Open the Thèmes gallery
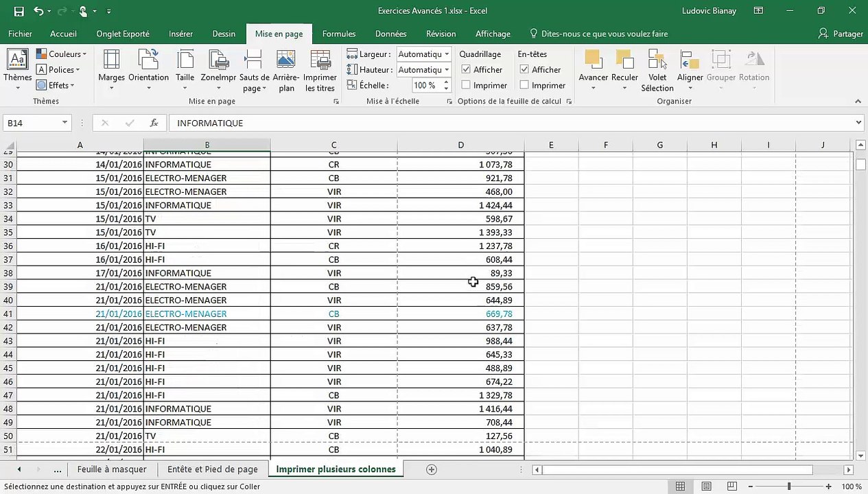 [17, 71]
